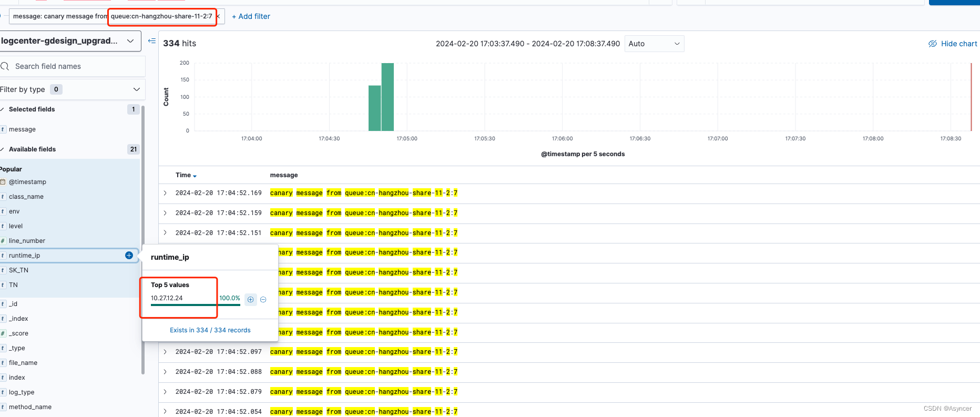Select the message field in Selected fields
This screenshot has width=980, height=417.
[x=22, y=129]
